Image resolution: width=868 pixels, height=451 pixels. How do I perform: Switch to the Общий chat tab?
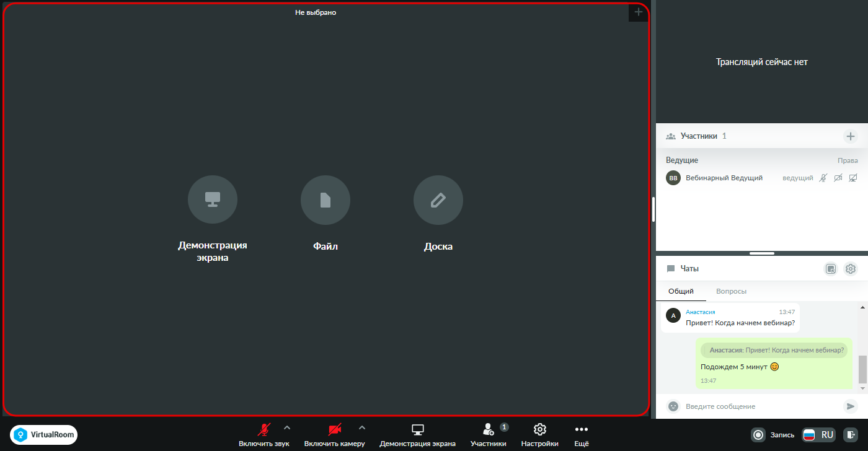point(681,291)
